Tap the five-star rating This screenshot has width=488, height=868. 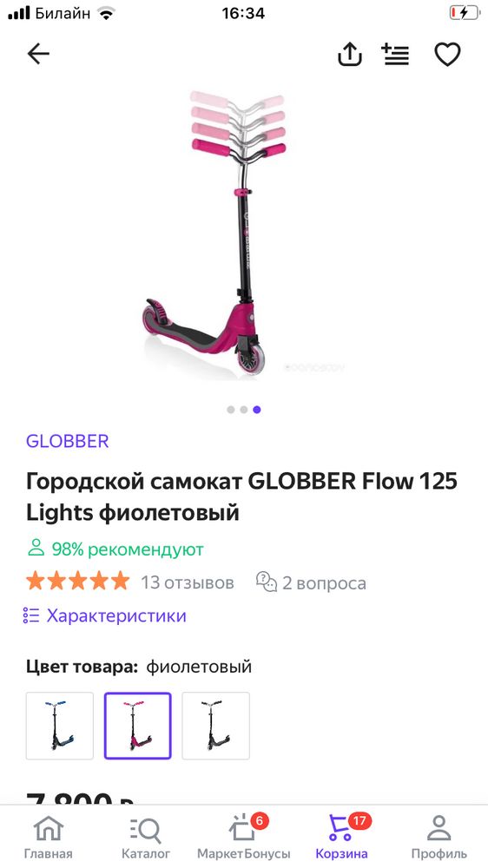coord(77,582)
